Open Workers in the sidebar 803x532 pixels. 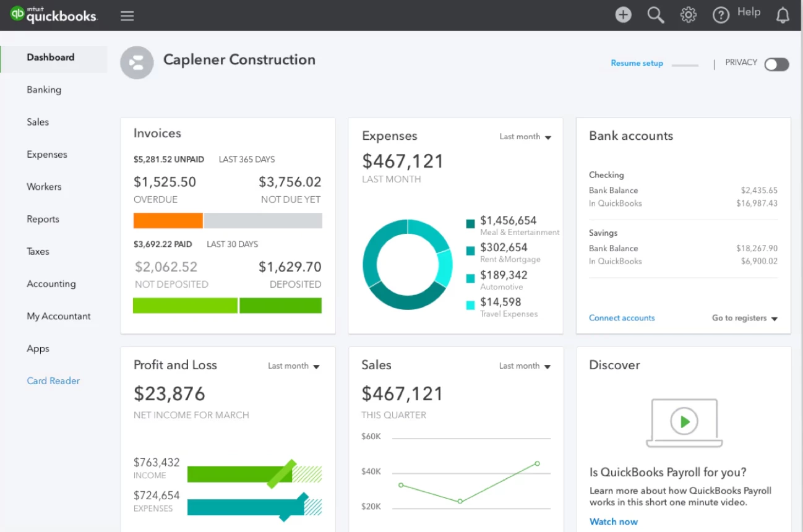click(x=44, y=187)
